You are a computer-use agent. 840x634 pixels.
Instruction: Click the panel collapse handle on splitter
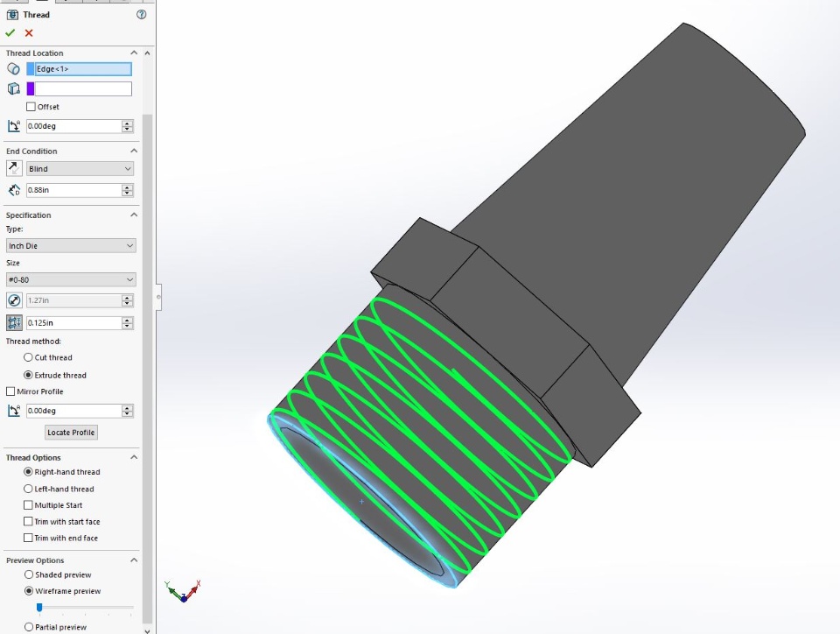tap(158, 296)
